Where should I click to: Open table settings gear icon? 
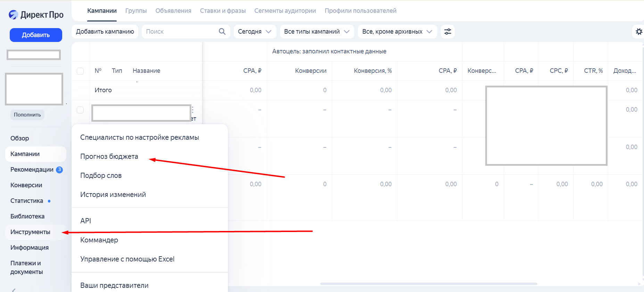[639, 32]
